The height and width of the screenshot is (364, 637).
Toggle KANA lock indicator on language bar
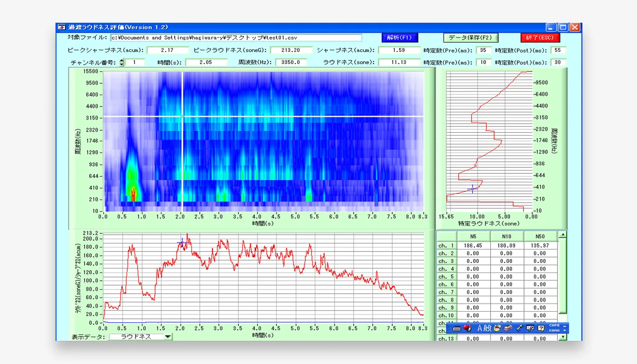point(554,331)
